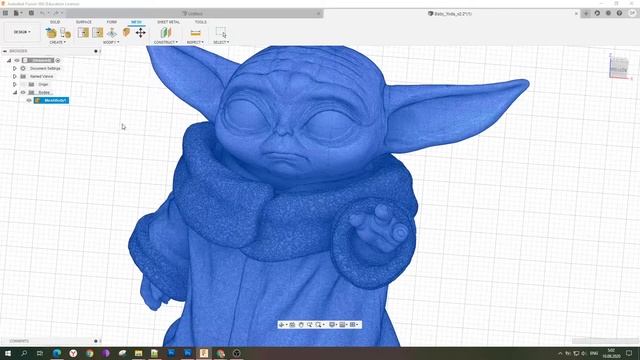Expand the Origin node
Viewport: 640px width, 360px height.
coord(15,84)
